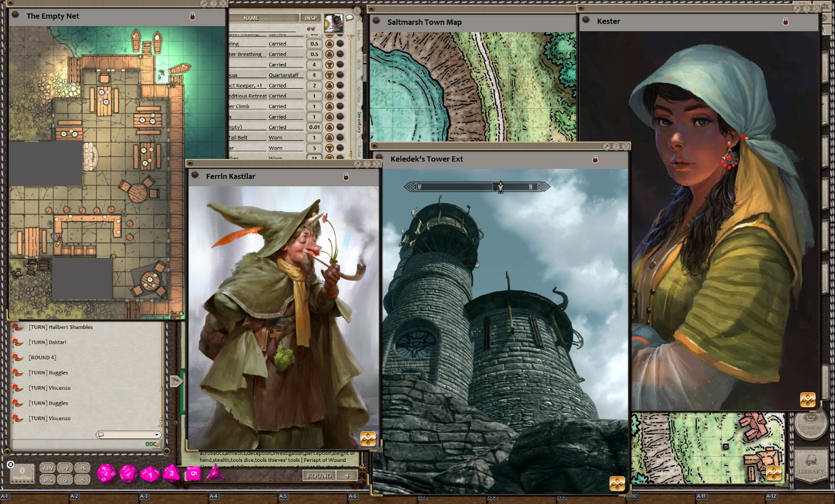Toggle the DIS disadvantage button

coord(47,479)
